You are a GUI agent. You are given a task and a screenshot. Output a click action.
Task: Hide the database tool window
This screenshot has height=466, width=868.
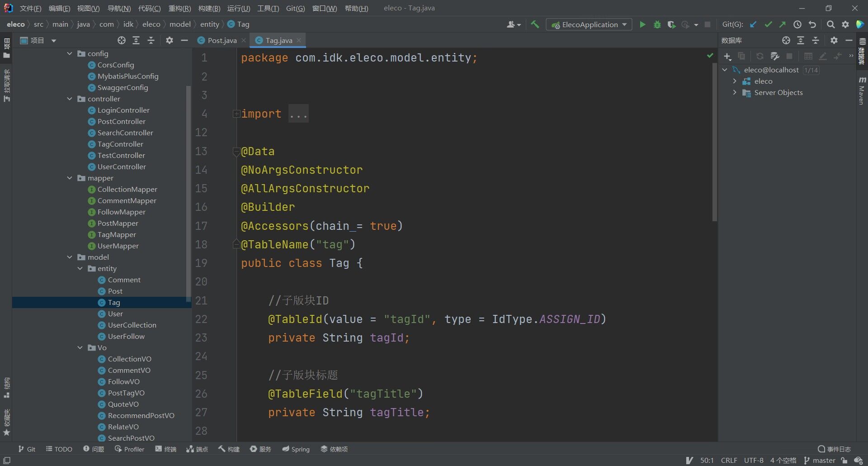(x=849, y=40)
